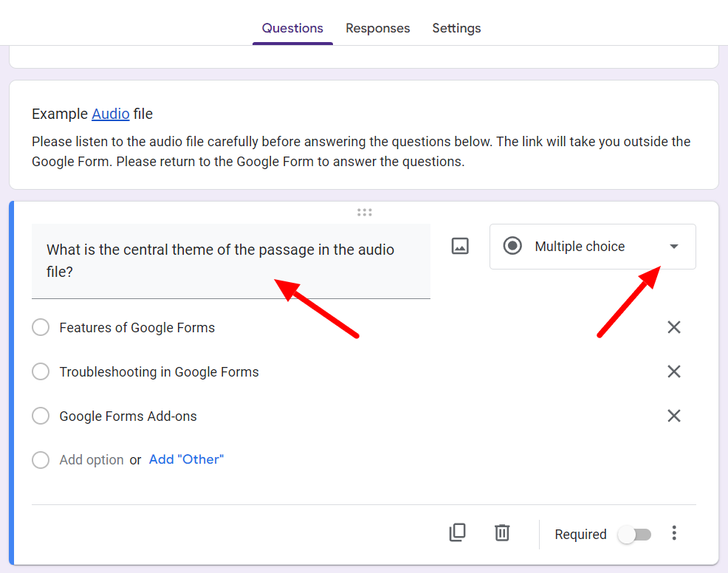Click Add "Other" link

coord(186,459)
